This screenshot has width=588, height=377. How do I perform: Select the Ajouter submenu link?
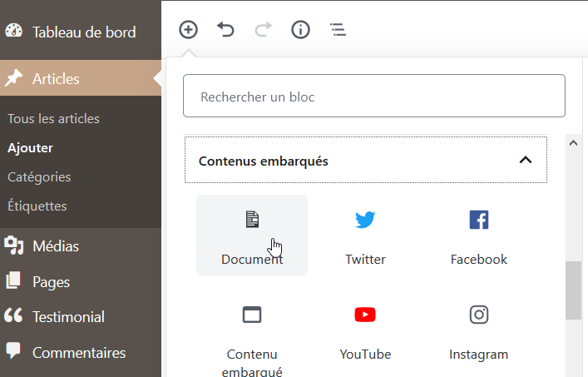pyautogui.click(x=31, y=148)
